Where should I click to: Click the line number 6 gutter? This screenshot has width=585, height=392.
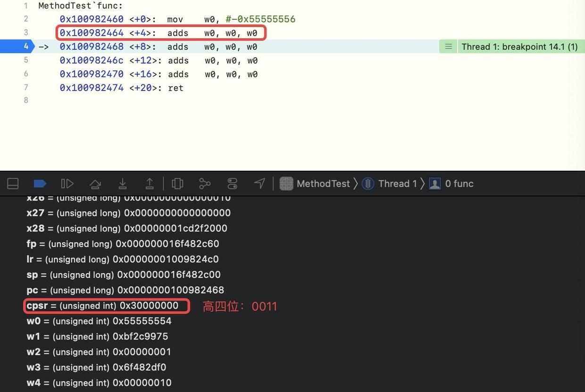(26, 74)
